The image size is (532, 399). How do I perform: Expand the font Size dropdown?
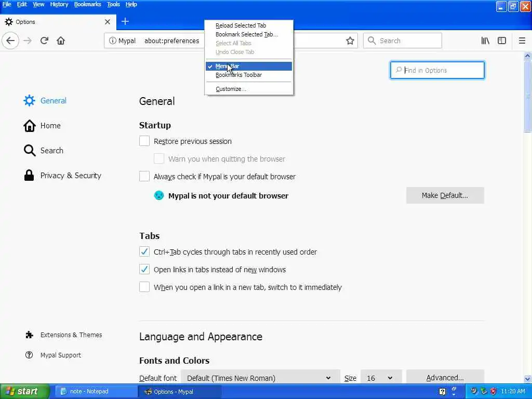pyautogui.click(x=381, y=378)
